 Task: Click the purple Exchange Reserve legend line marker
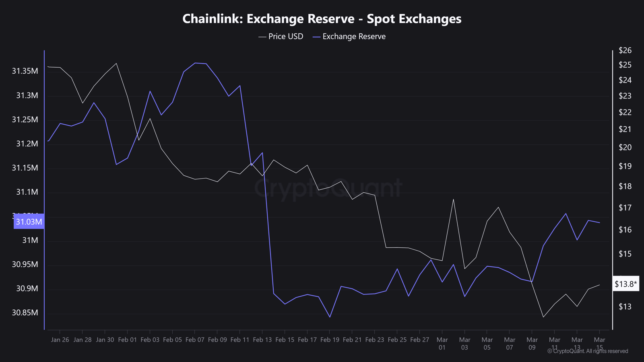click(x=316, y=37)
